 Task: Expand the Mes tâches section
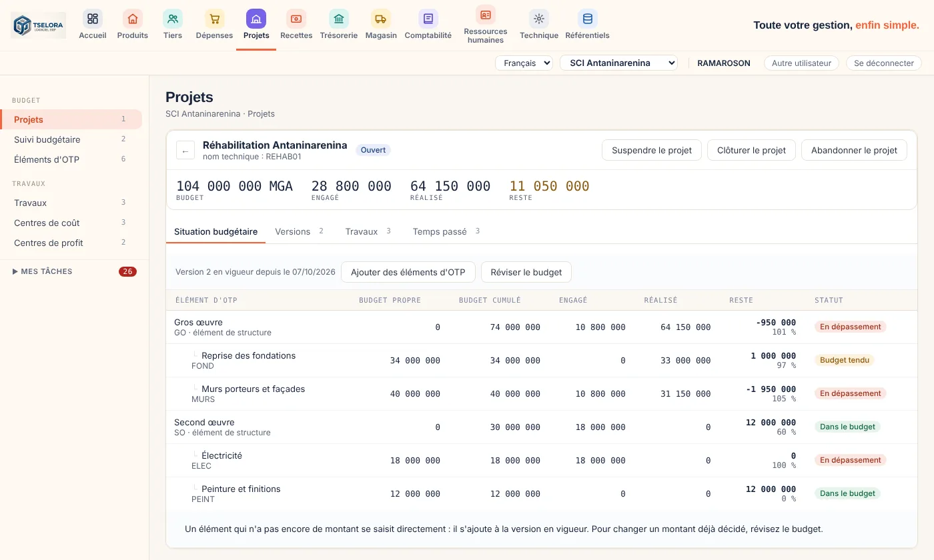point(73,271)
